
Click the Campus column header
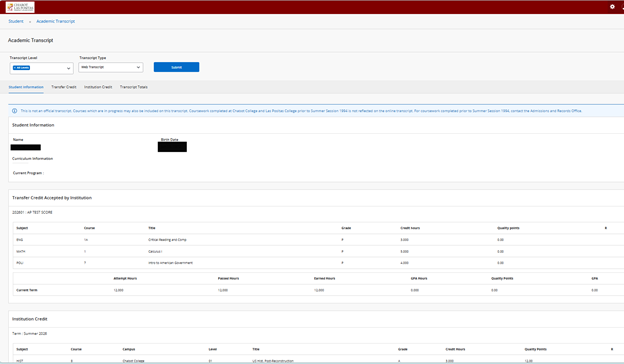pos(129,349)
